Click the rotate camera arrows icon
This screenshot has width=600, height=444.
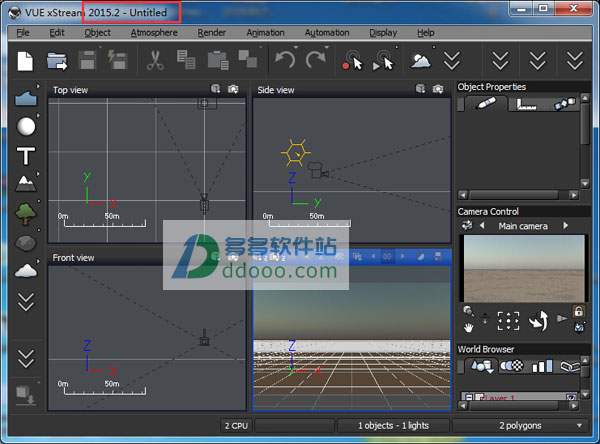pyautogui.click(x=538, y=321)
